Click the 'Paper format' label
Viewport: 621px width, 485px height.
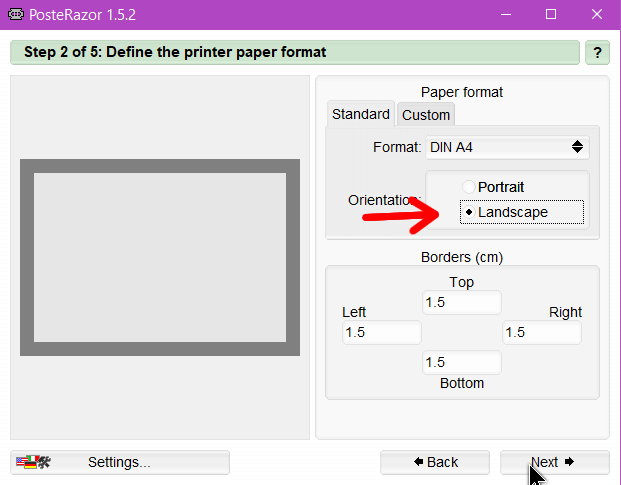(x=462, y=92)
